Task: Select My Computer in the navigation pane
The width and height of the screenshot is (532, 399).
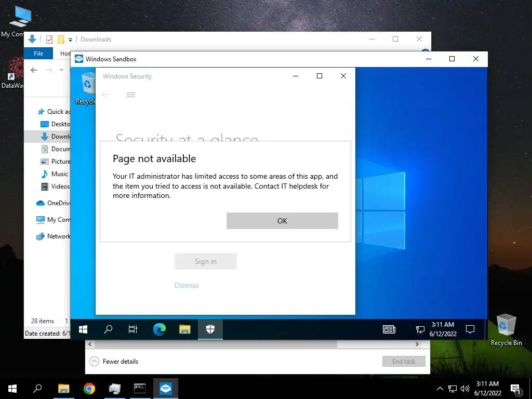Action: point(54,220)
